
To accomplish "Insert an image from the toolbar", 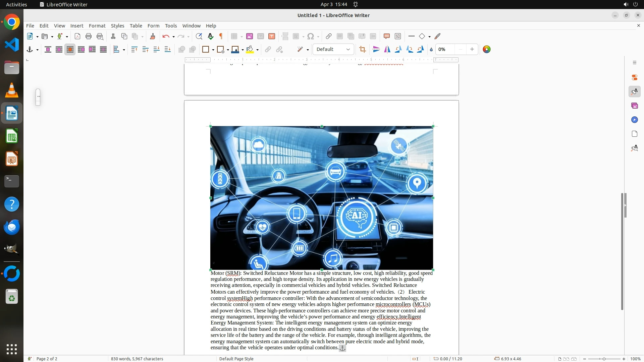I will (249, 37).
